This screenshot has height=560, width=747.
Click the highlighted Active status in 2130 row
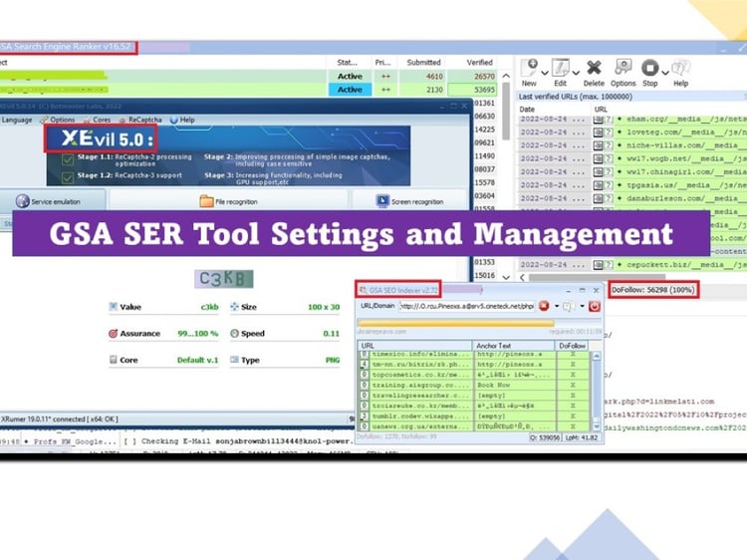pos(350,90)
